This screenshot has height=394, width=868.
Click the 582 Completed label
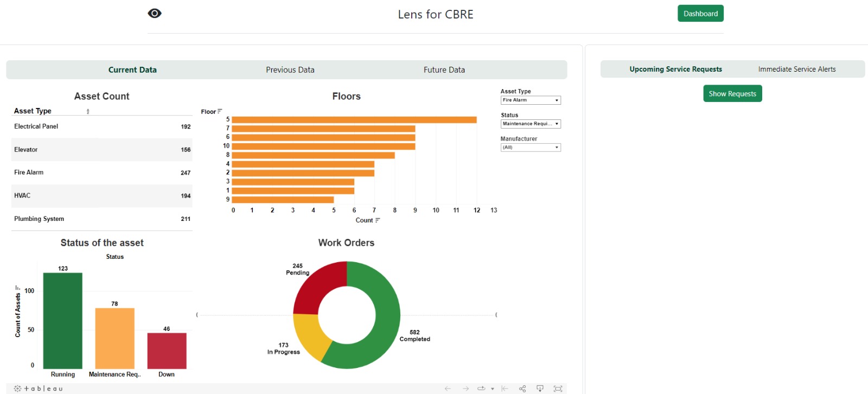point(414,335)
